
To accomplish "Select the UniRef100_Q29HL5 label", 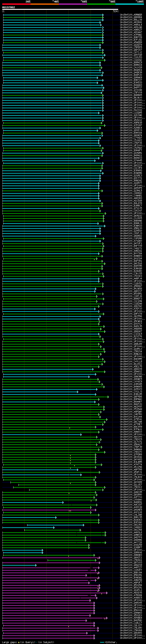I will click(131, 191).
